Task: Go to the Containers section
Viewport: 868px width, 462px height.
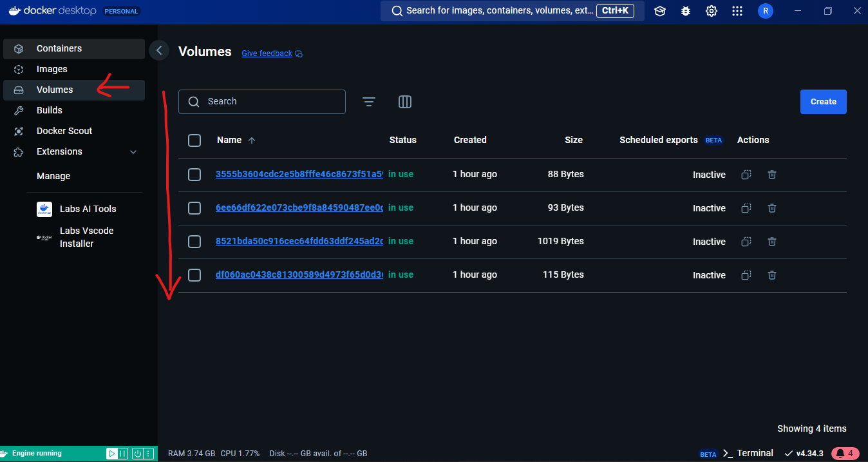Action: (x=59, y=49)
